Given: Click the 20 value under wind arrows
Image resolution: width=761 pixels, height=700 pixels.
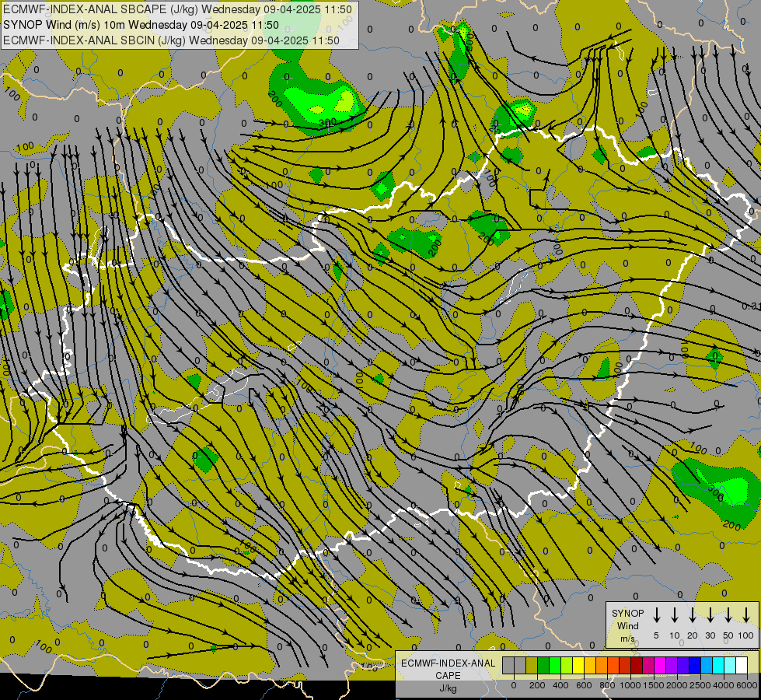Looking at the screenshot, I should click(693, 635).
